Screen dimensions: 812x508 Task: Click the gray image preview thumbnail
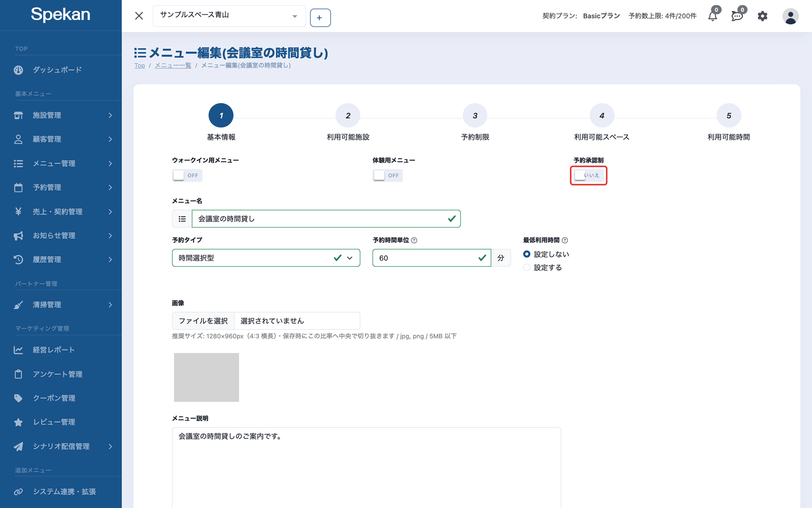click(207, 377)
